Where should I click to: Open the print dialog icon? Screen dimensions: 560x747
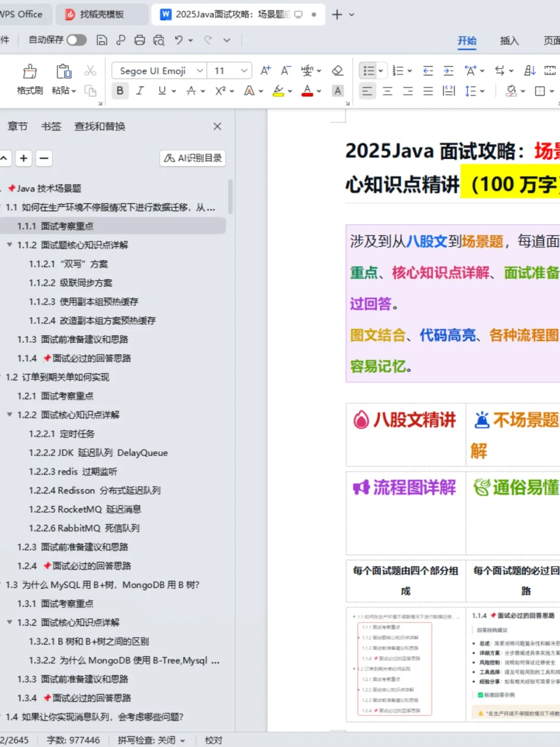point(139,40)
